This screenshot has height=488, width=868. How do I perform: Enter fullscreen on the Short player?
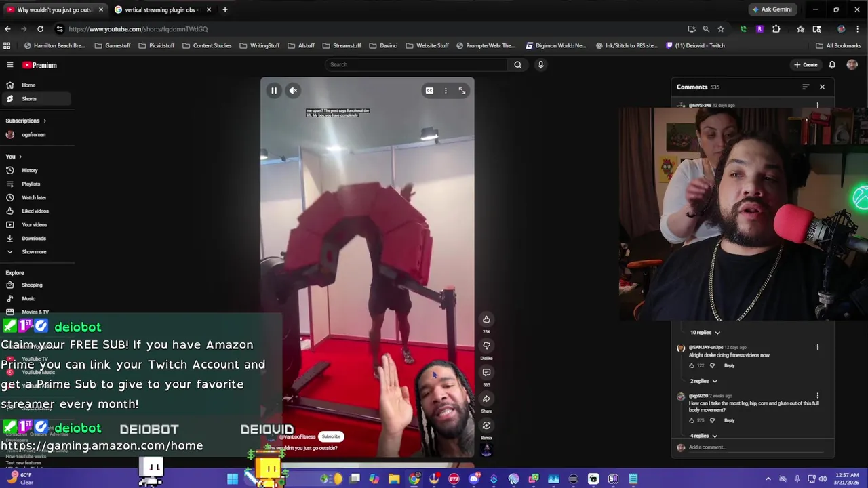click(x=462, y=90)
